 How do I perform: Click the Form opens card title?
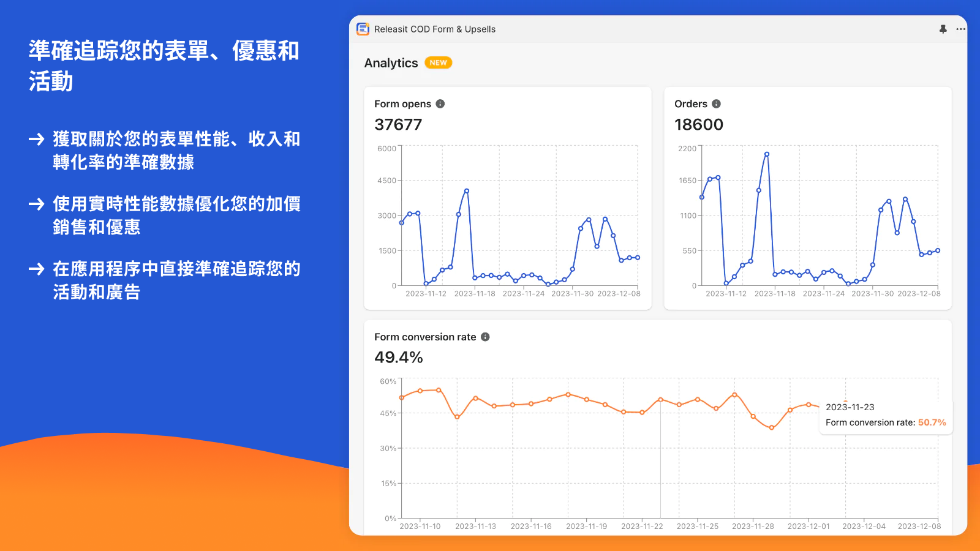[x=402, y=104]
